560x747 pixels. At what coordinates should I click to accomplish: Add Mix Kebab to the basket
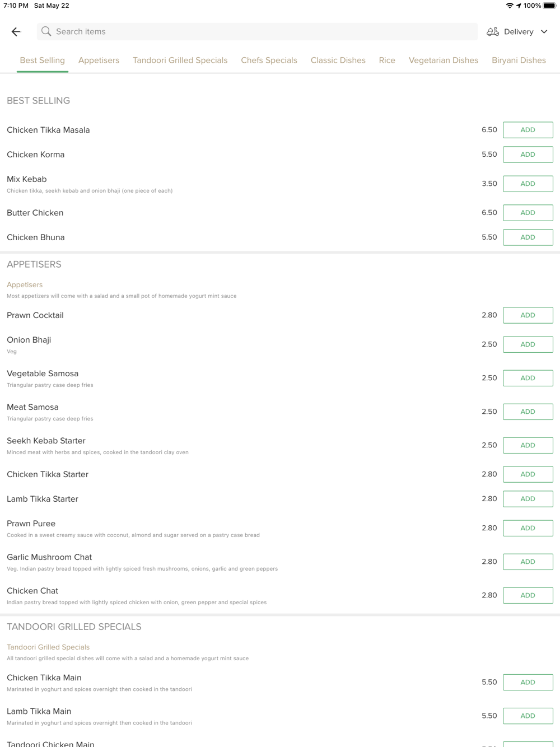click(528, 184)
